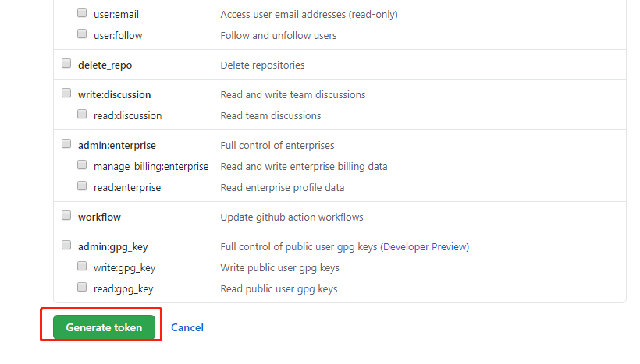Cancel token creation via Cancel link
640x364 pixels.
(x=187, y=327)
